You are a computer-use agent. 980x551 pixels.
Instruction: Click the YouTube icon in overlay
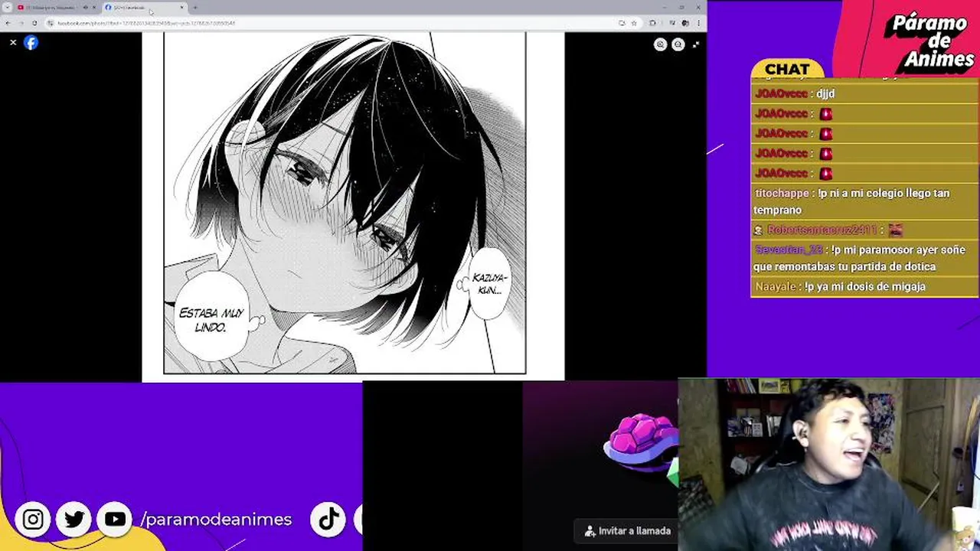coord(116,520)
